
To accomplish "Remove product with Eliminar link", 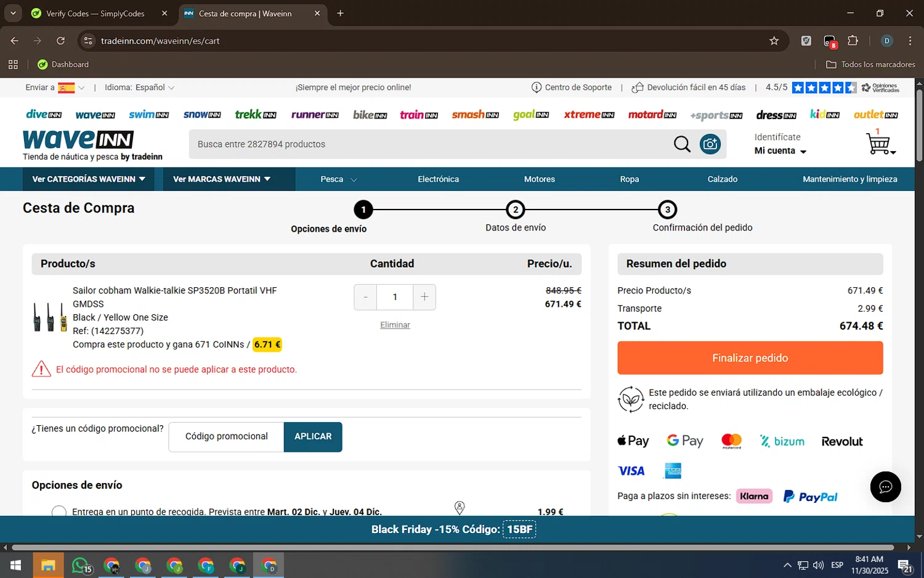I will pyautogui.click(x=395, y=325).
